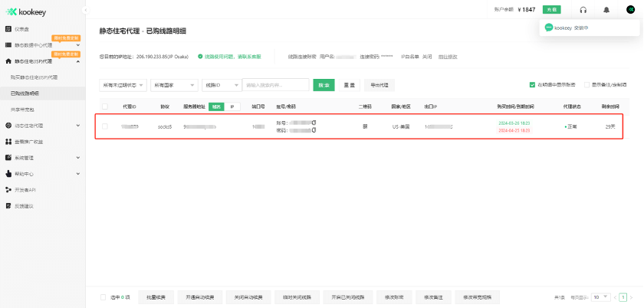This screenshot has width=644, height=308.
Task: Open the user avatar menu
Action: [630, 10]
